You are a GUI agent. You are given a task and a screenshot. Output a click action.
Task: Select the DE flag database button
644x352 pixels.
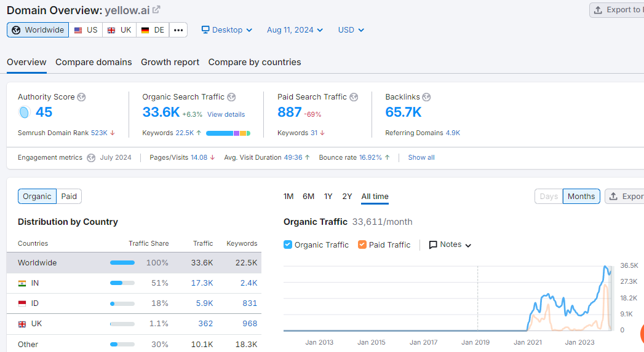pyautogui.click(x=153, y=30)
